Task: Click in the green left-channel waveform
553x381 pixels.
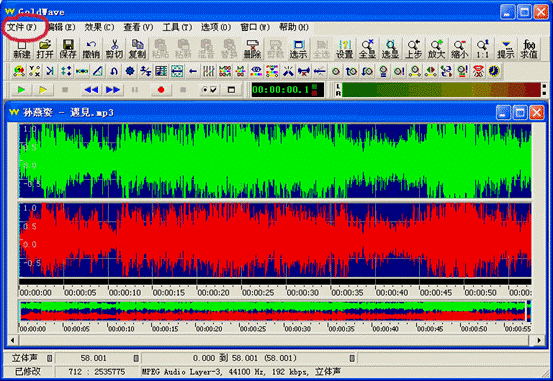Action: [275, 161]
